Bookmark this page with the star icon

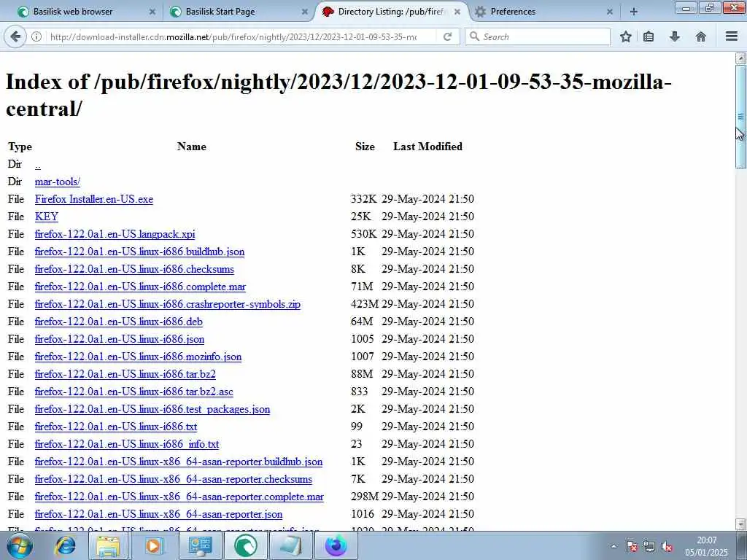[626, 36]
